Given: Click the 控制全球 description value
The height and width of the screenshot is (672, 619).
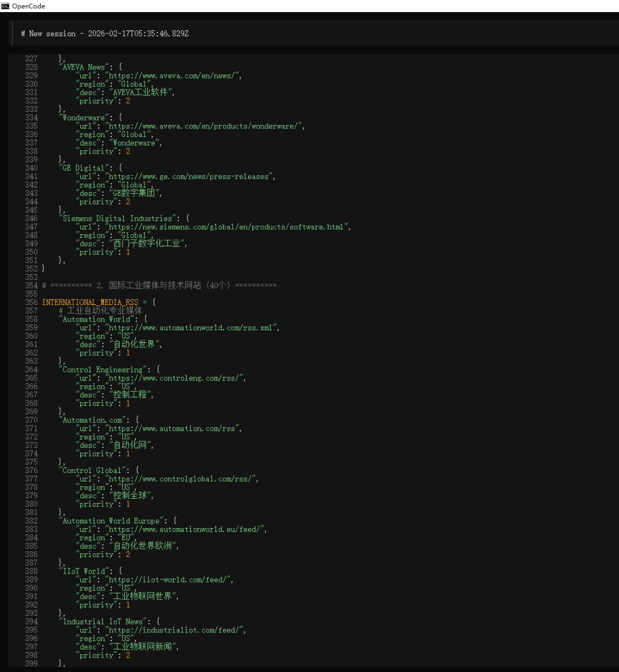Looking at the screenshot, I should [x=131, y=496].
